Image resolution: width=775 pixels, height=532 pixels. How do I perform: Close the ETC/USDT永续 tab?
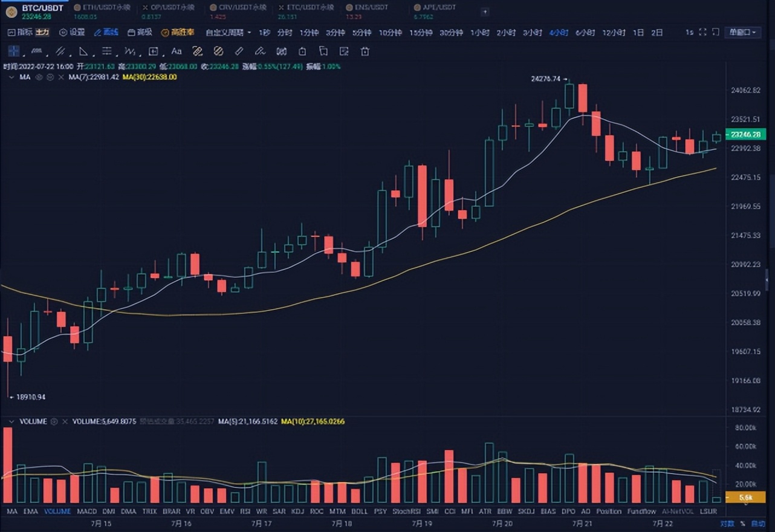tap(282, 7)
